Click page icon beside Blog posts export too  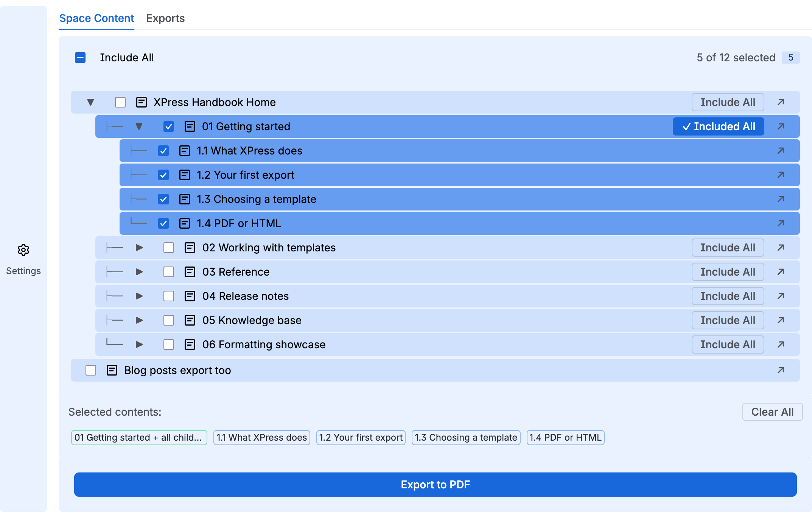[x=112, y=370]
